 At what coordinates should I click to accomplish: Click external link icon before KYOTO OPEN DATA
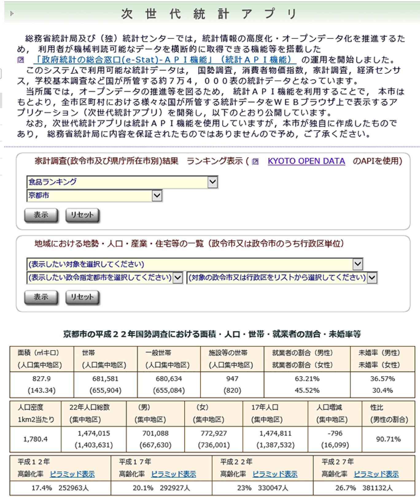[255, 162]
